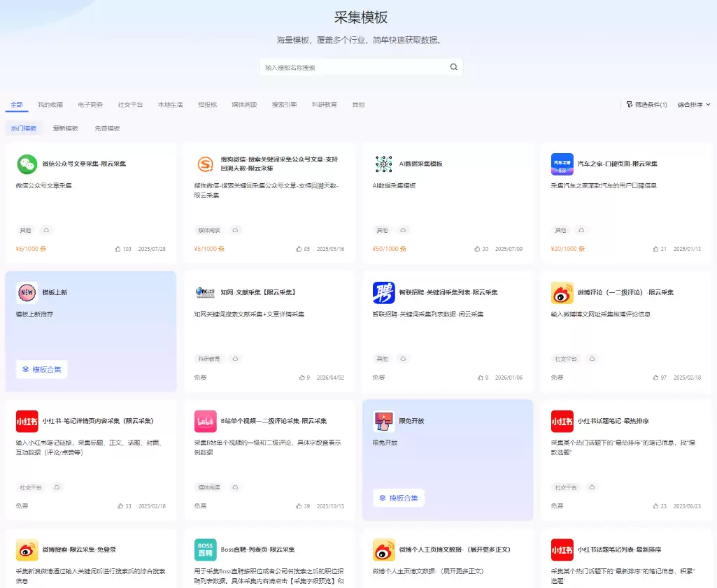
Task: Click the Sogou WeChat template logo
Action: (206, 164)
